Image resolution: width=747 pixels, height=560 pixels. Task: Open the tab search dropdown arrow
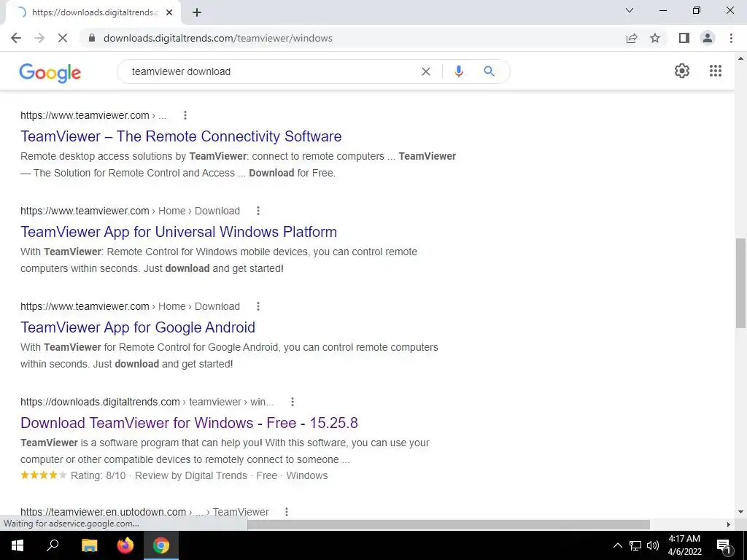point(630,10)
